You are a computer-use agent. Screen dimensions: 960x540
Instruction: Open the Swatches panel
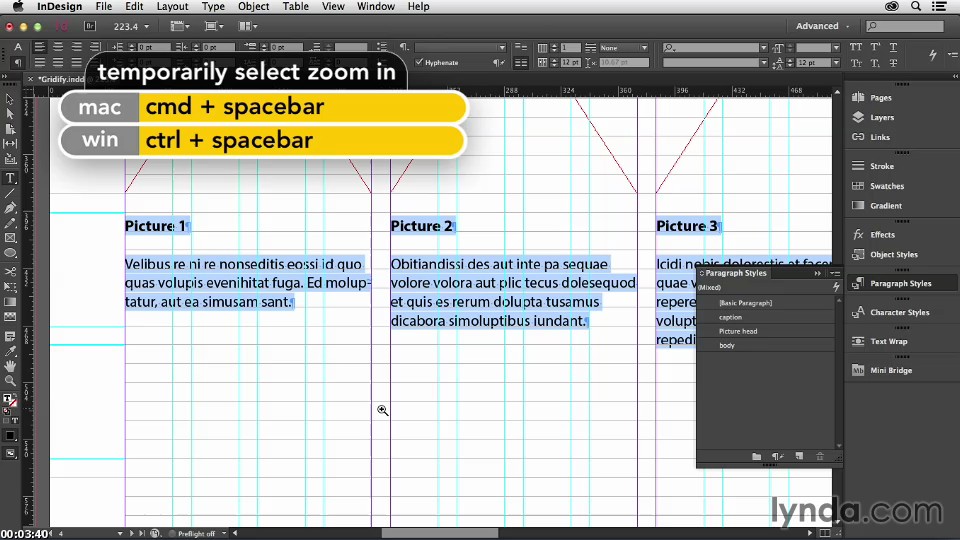coord(886,186)
